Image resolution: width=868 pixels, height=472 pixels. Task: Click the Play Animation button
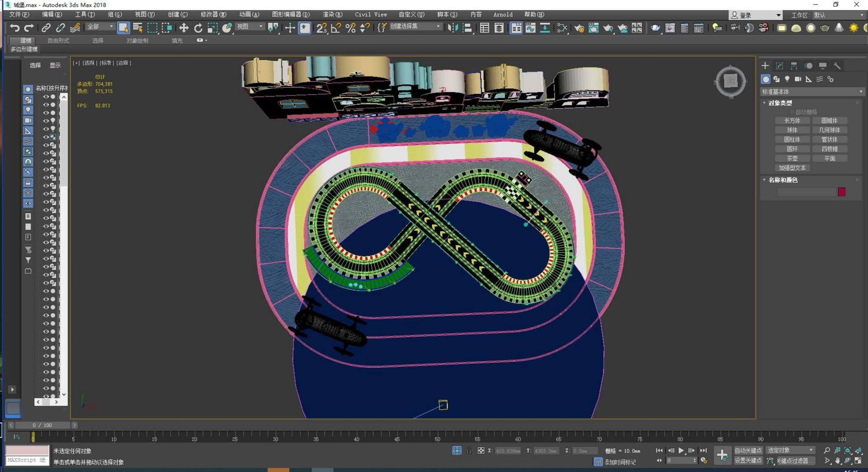(681, 451)
